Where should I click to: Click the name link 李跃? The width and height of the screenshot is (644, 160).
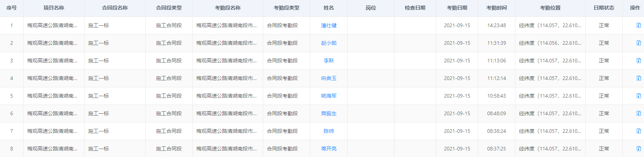point(329,61)
